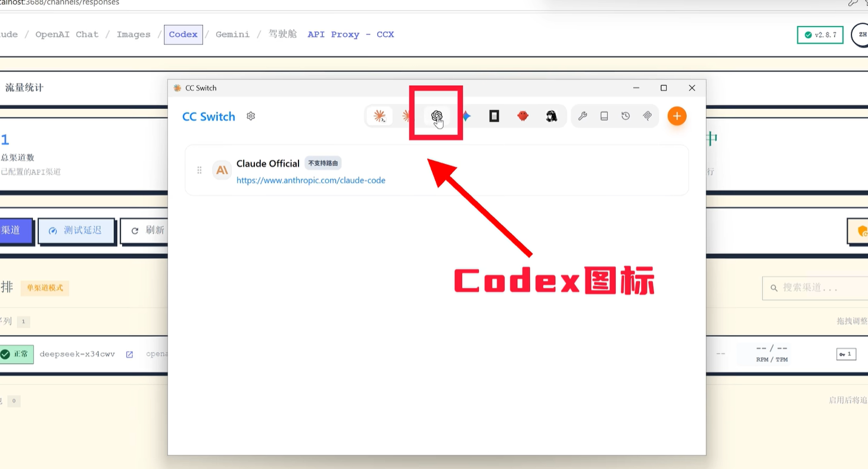Click the Anthropic logo on Claude Official card

click(222, 170)
